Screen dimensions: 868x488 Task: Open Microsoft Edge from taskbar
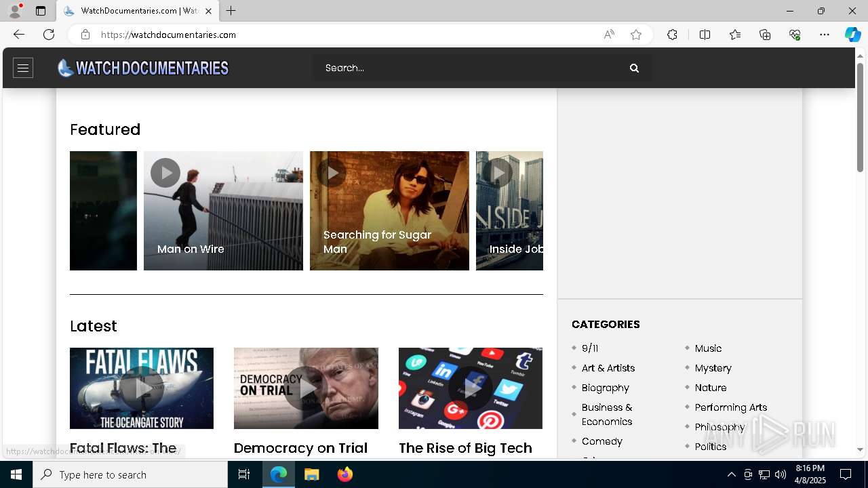point(279,474)
